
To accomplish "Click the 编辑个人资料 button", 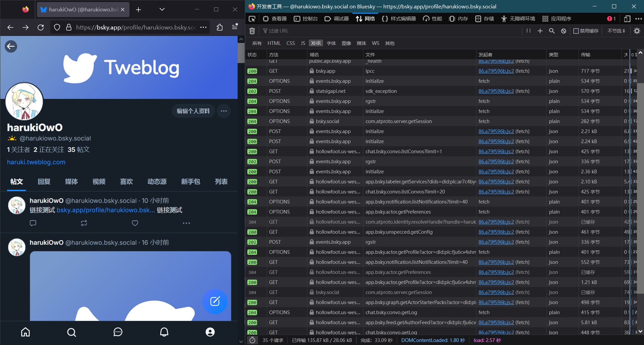I will coord(193,111).
